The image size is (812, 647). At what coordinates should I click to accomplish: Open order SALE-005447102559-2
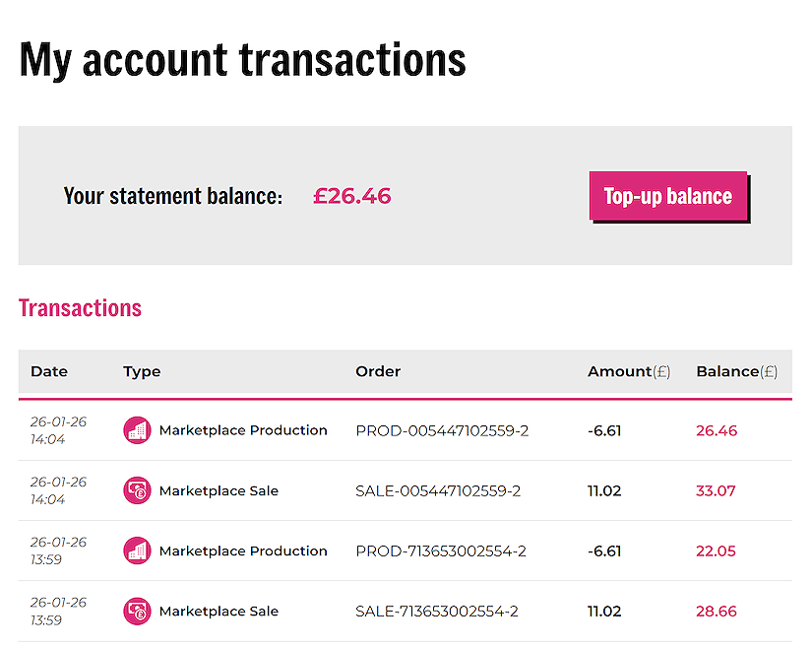pyautogui.click(x=438, y=490)
